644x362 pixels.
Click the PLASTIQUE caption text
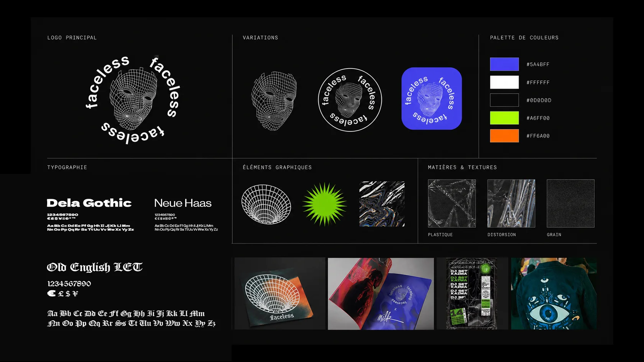click(440, 235)
